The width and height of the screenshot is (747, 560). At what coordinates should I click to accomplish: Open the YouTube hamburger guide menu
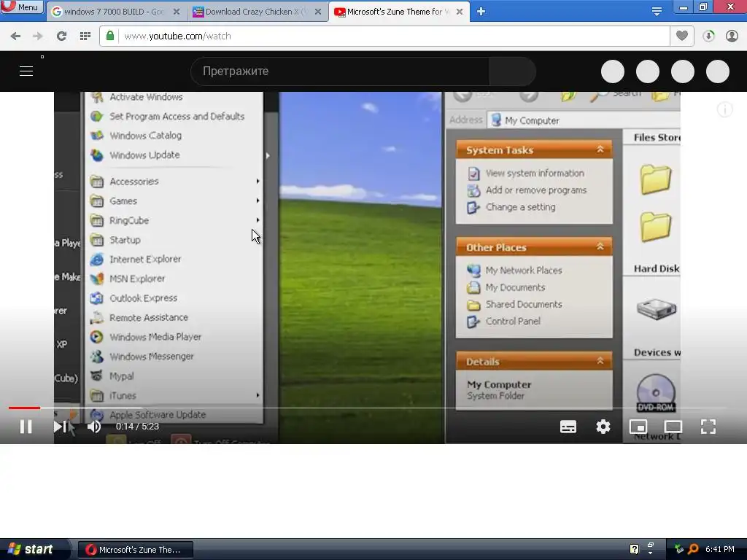coord(26,71)
